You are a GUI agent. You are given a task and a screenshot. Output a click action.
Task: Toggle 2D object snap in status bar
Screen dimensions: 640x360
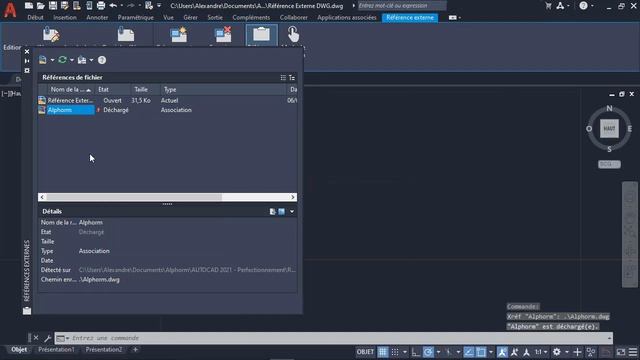coord(481,352)
